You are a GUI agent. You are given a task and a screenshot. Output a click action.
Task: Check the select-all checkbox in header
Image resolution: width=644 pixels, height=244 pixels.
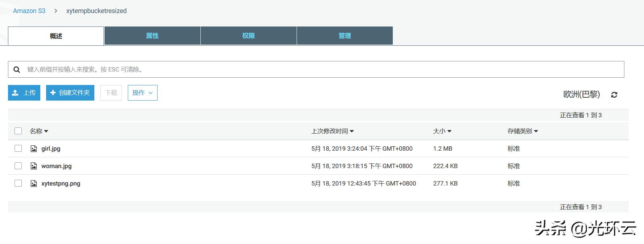coord(18,131)
